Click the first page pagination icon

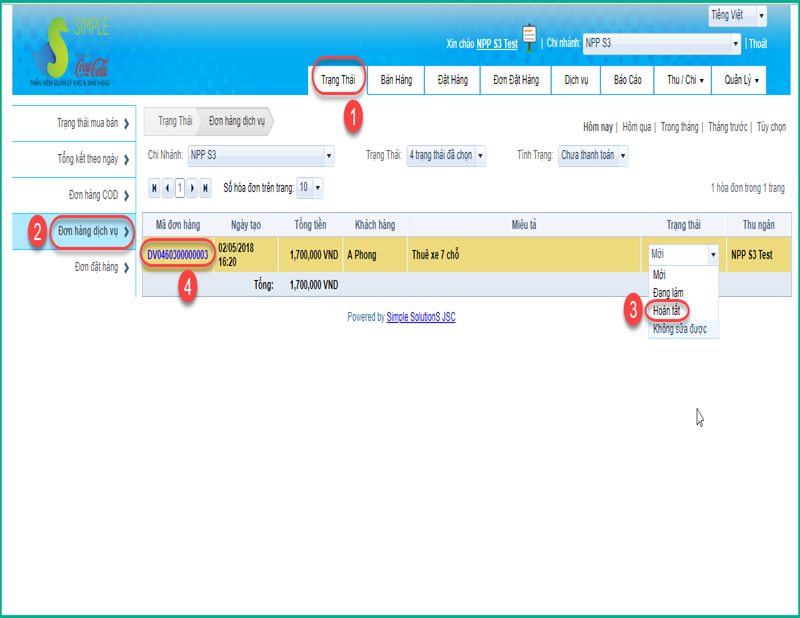tap(154, 188)
